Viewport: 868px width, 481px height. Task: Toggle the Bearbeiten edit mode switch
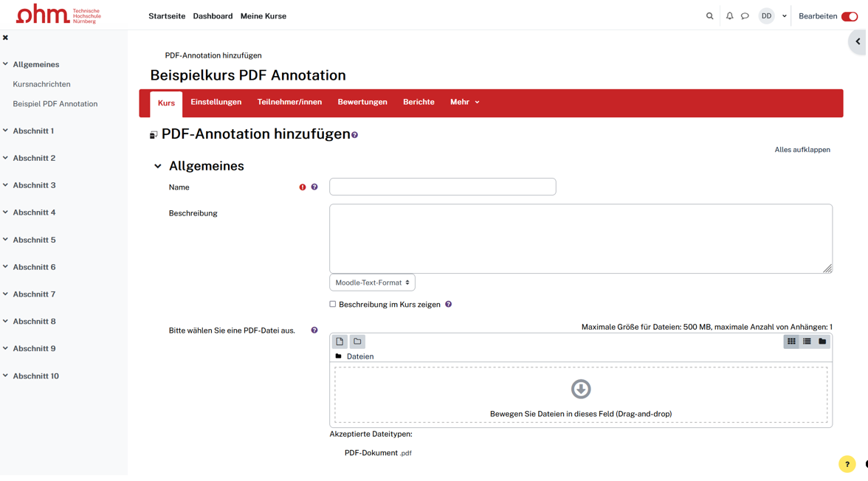point(850,16)
